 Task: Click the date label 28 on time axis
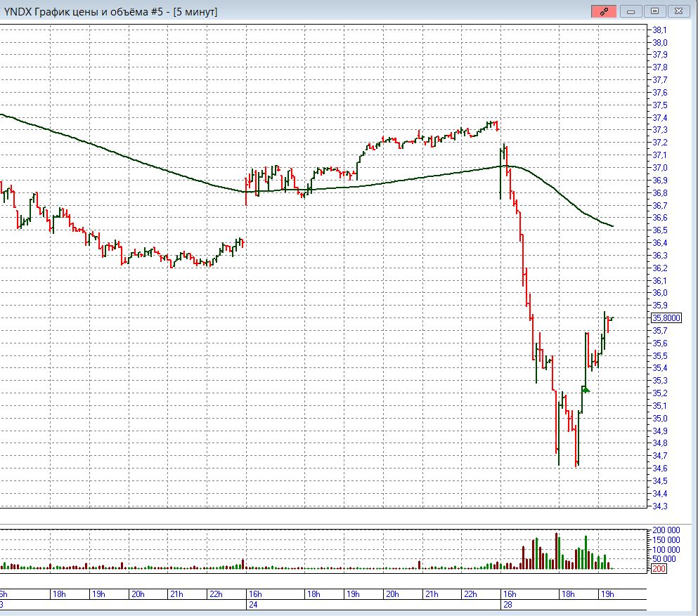(x=506, y=604)
